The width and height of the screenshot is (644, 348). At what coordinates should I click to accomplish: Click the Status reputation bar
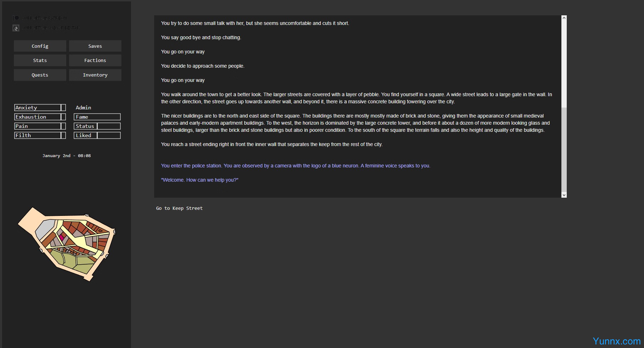[97, 126]
